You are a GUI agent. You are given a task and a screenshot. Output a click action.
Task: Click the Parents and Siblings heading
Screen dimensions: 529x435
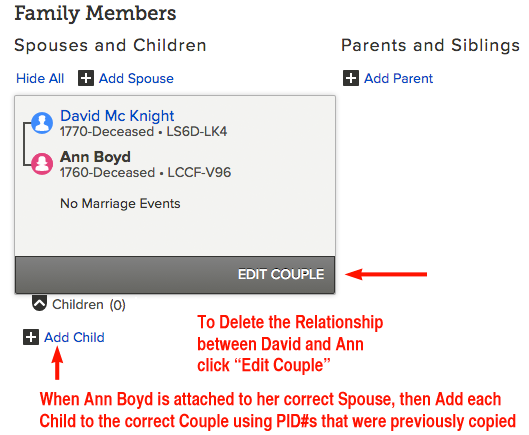[430, 45]
